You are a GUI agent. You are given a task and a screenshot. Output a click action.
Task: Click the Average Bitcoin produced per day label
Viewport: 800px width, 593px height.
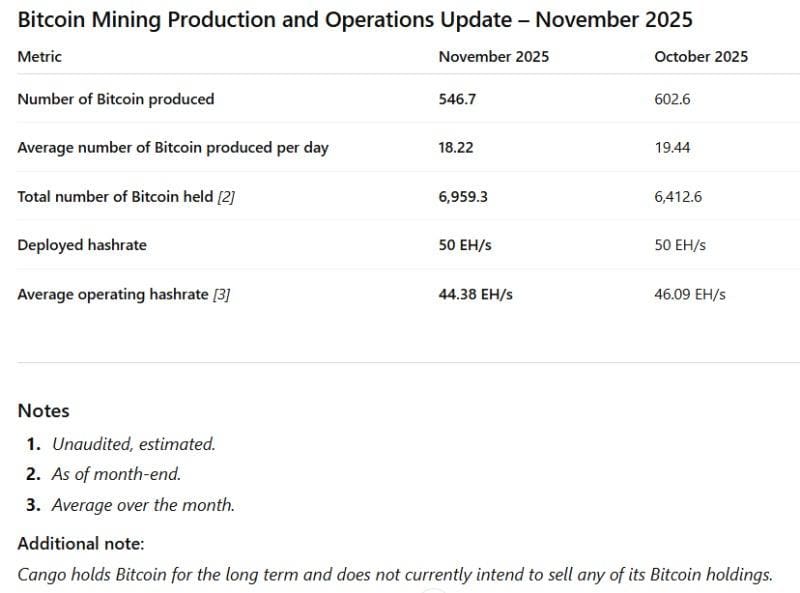pos(172,148)
